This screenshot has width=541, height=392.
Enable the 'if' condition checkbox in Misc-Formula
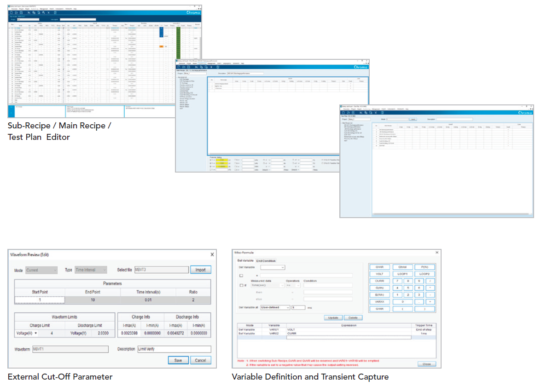point(241,285)
